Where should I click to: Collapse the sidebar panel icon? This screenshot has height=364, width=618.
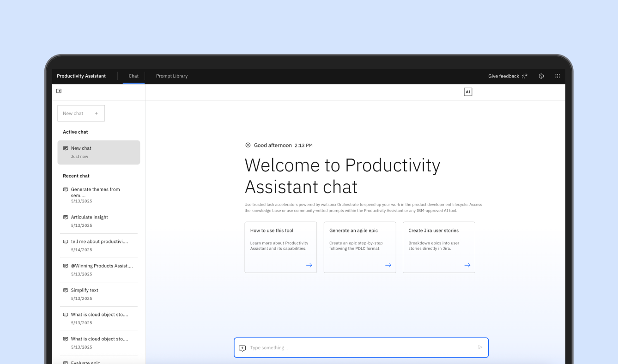(59, 91)
